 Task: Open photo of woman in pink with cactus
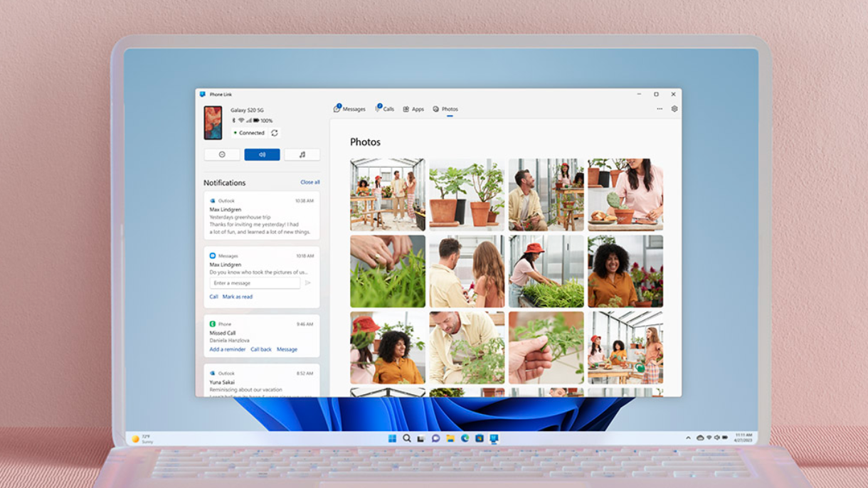click(625, 195)
